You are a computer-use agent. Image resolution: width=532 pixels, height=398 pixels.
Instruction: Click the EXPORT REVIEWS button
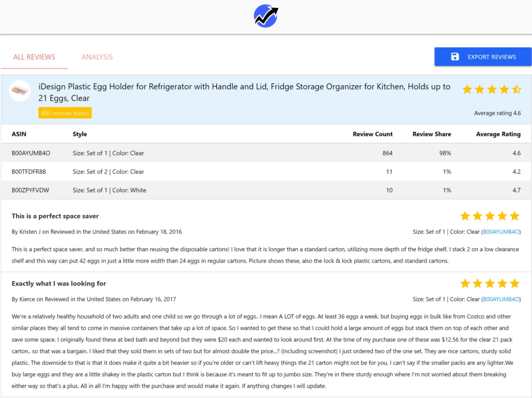(483, 57)
